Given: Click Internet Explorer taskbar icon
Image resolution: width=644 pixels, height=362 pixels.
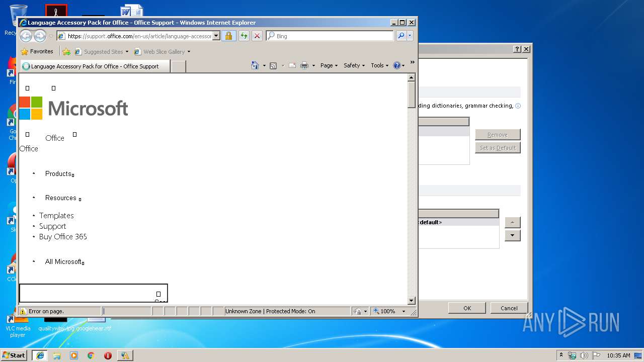Looking at the screenshot, I should click(40, 355).
